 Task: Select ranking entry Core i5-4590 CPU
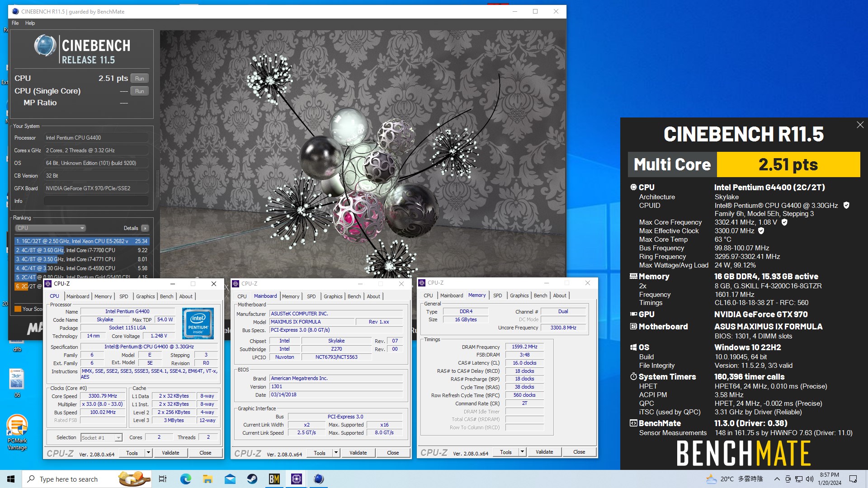point(82,268)
